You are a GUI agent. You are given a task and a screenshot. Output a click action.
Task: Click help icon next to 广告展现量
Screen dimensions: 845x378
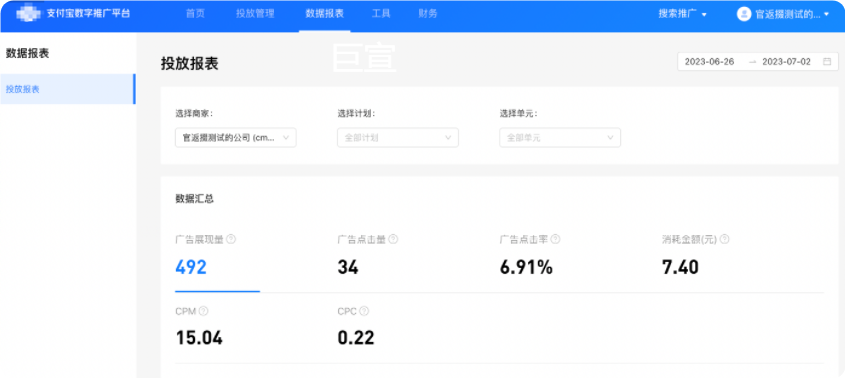coord(231,239)
